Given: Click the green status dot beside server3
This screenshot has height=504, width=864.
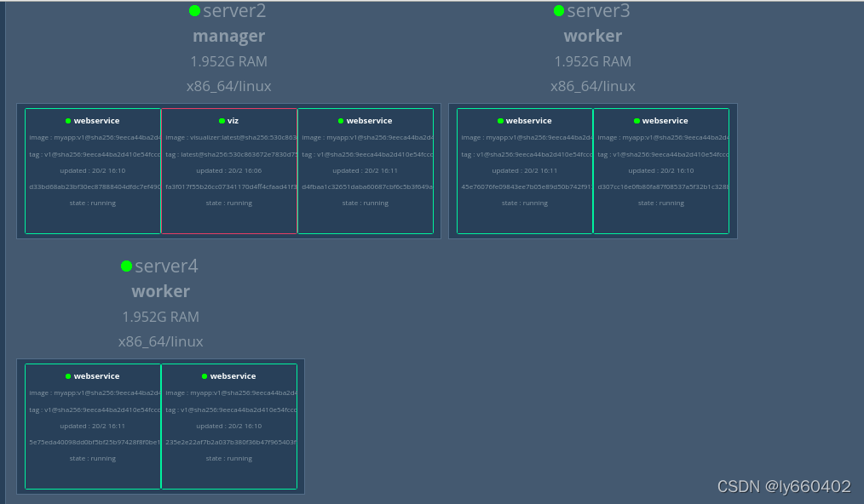Looking at the screenshot, I should coord(559,10).
